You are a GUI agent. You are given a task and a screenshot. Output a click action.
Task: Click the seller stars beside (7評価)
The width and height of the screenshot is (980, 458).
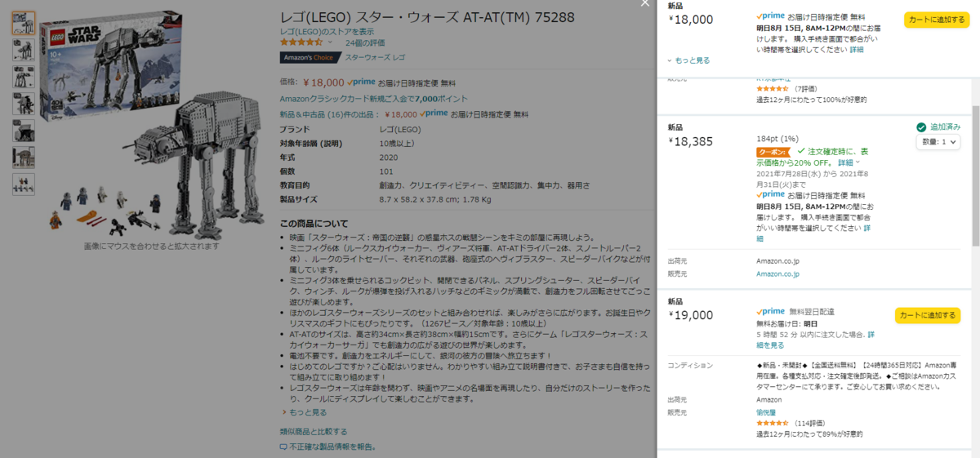[773, 89]
